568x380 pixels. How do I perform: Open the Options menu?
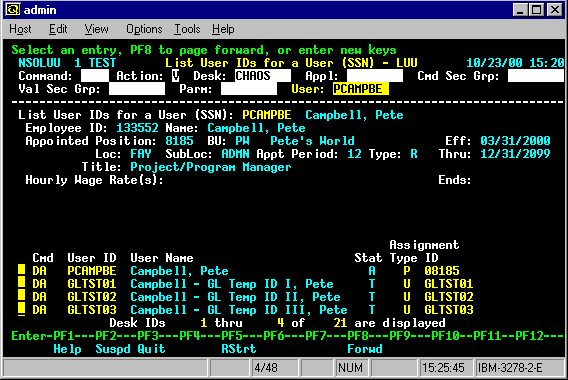coord(144,29)
